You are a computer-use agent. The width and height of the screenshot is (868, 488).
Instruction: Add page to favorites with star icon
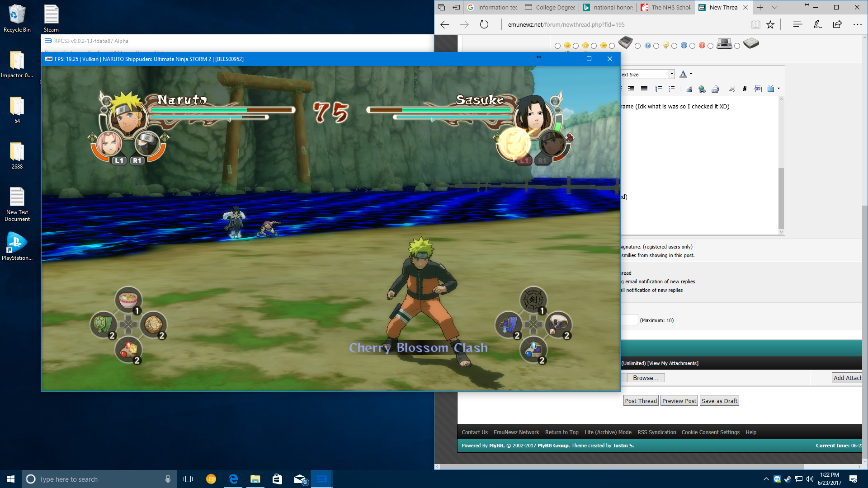pos(770,24)
